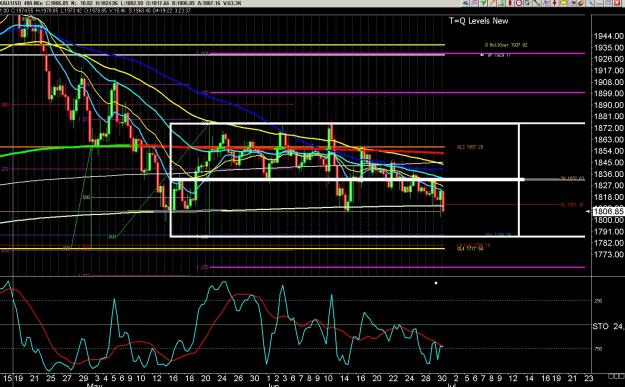
Task: Click the 1881.00 price axis label
Action: point(609,116)
